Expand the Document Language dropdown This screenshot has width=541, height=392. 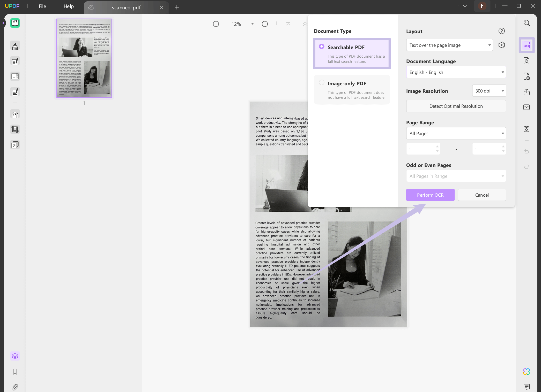[456, 72]
